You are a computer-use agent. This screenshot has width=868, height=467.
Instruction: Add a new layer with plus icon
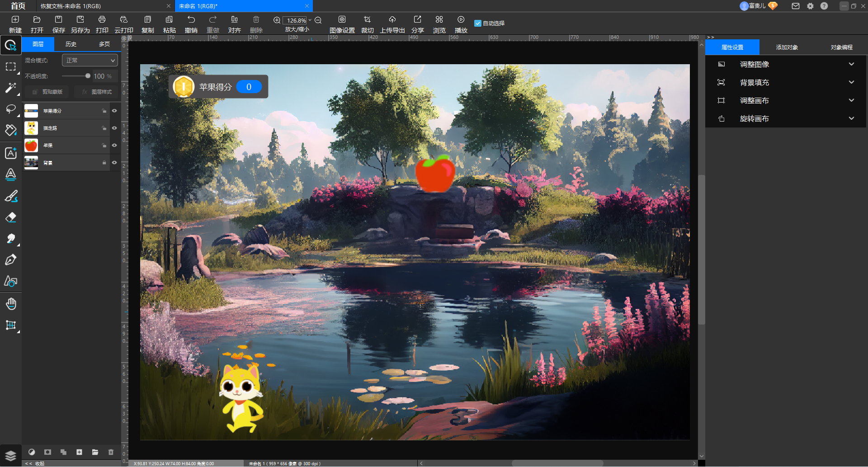[x=79, y=452]
